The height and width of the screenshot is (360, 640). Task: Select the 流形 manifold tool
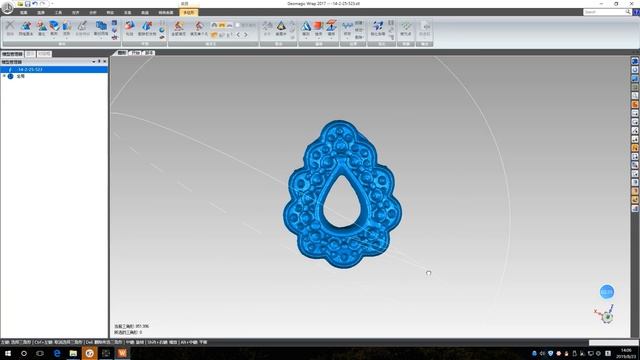click(67, 29)
